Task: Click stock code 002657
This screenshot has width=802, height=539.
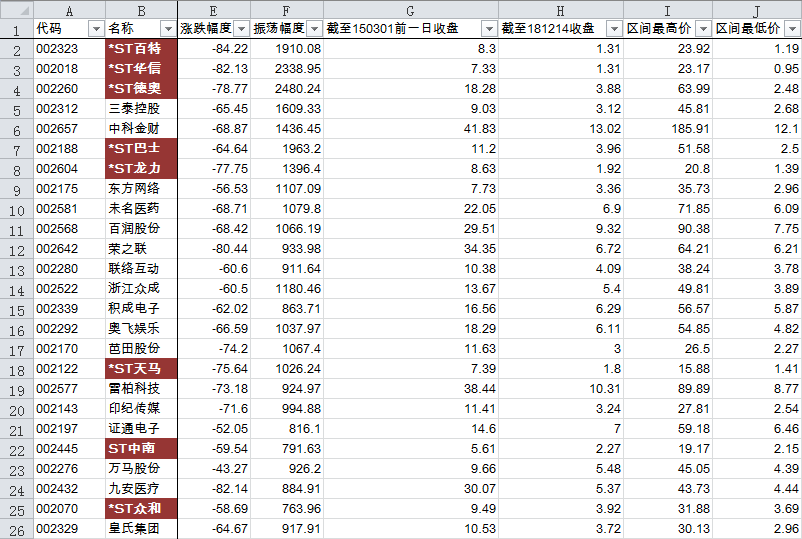Action: click(57, 129)
